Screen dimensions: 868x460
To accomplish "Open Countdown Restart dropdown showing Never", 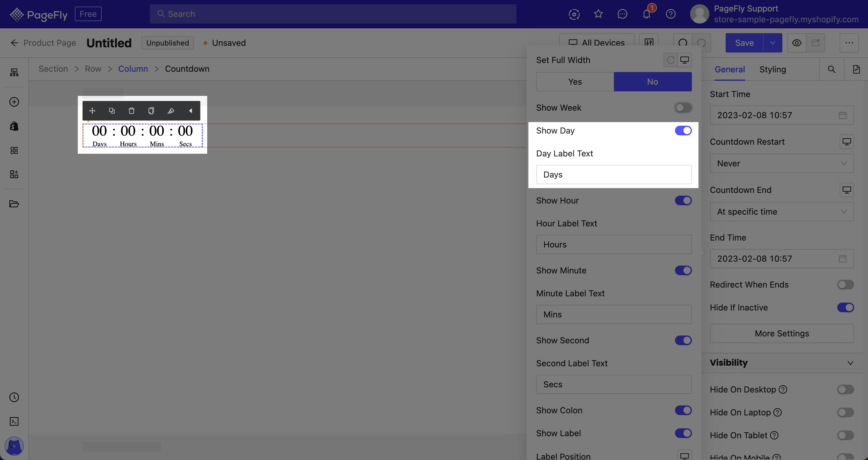I will click(782, 163).
